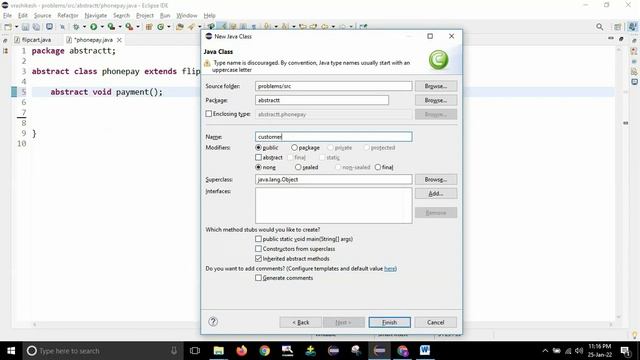Screen dimensions: 640x360
Task: Open the dropdown arrow next to Run icon
Action: pos(102,27)
